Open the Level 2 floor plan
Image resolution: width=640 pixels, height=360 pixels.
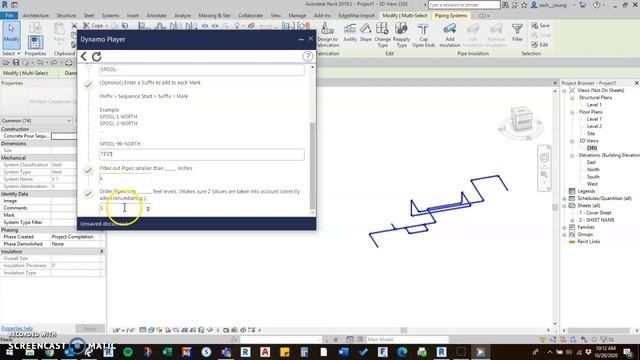point(594,126)
